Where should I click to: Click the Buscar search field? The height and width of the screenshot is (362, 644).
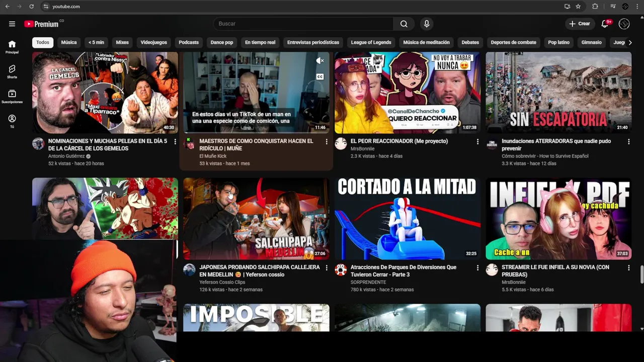[303, 24]
